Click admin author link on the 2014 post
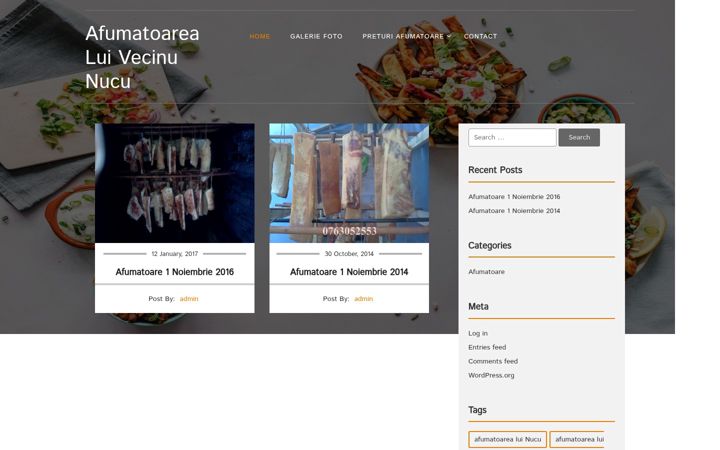The width and height of the screenshot is (720, 450). (363, 299)
